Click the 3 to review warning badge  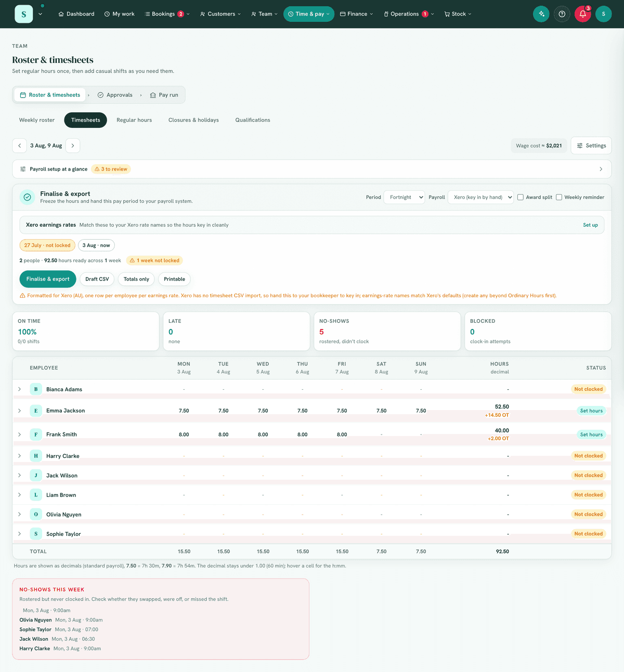(111, 169)
